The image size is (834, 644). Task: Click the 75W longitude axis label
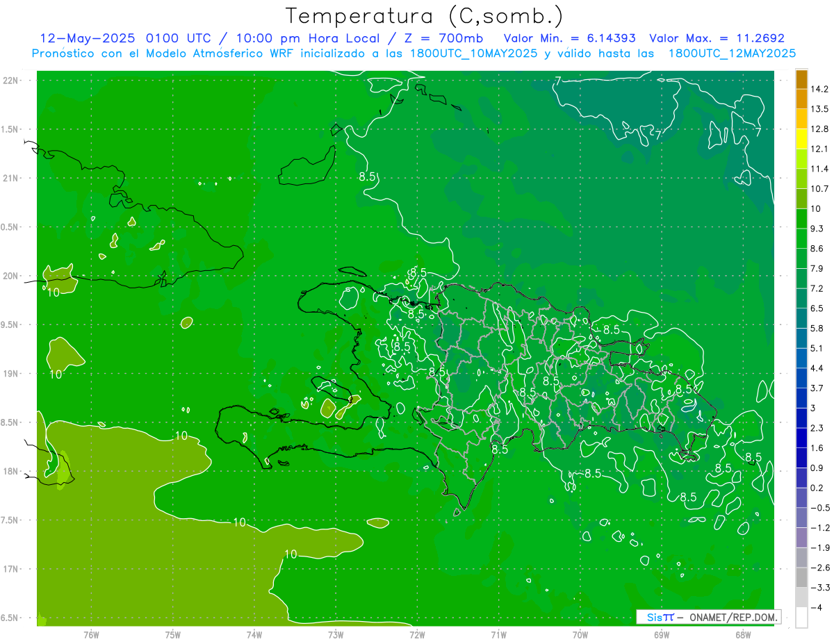coord(173,634)
